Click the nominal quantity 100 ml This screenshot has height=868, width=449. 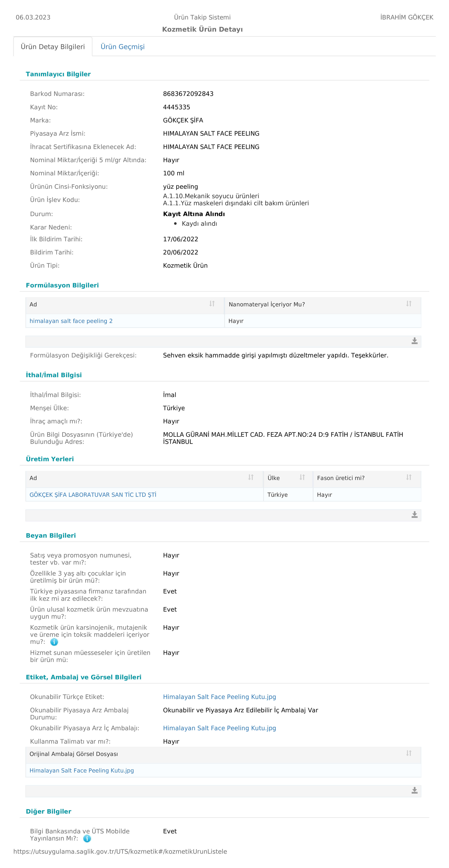click(174, 173)
